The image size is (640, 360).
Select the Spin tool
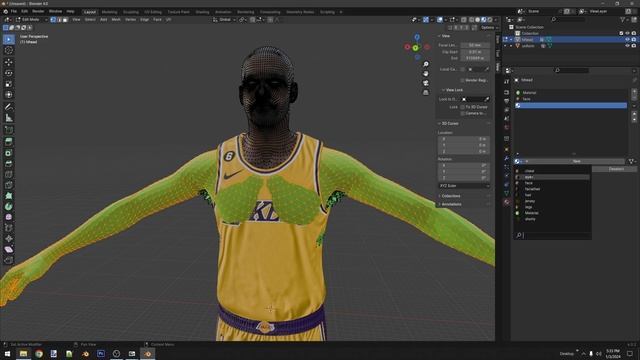coord(9,207)
